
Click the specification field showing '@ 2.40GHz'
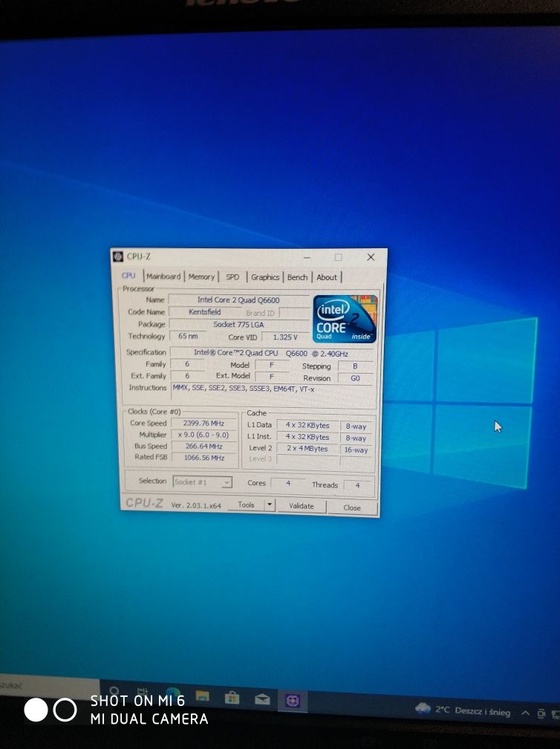pos(272,353)
